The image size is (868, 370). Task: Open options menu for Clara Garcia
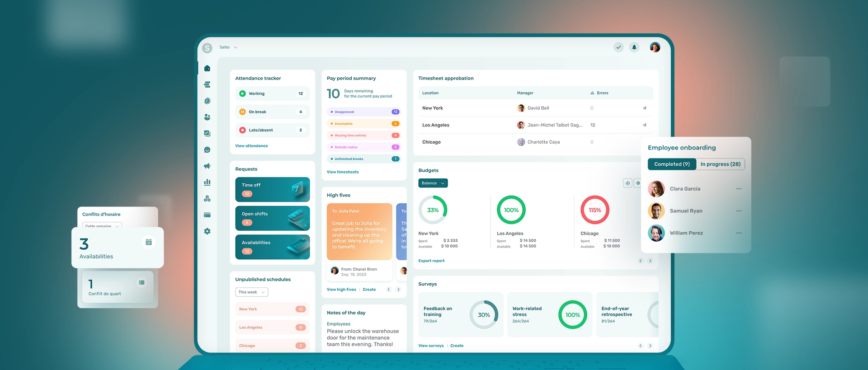pos(739,189)
